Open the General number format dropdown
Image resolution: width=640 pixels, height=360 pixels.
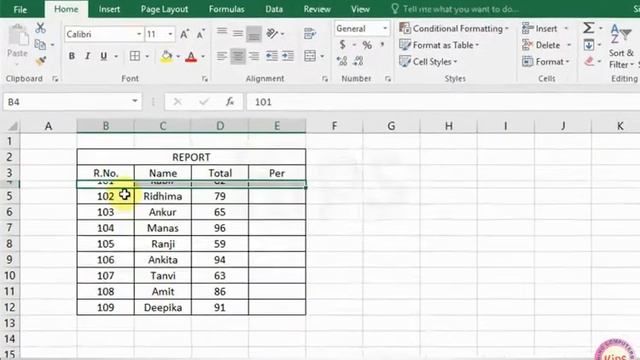[x=384, y=29]
